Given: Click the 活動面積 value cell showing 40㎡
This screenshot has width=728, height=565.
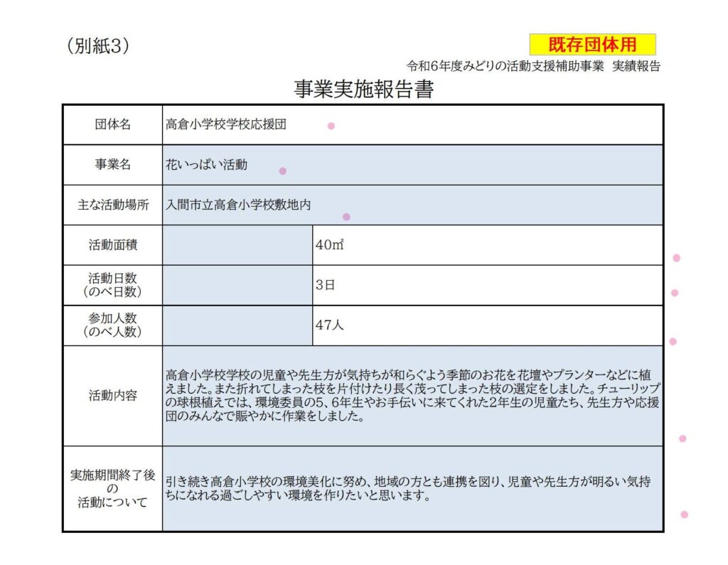Looking at the screenshot, I should 487,245.
